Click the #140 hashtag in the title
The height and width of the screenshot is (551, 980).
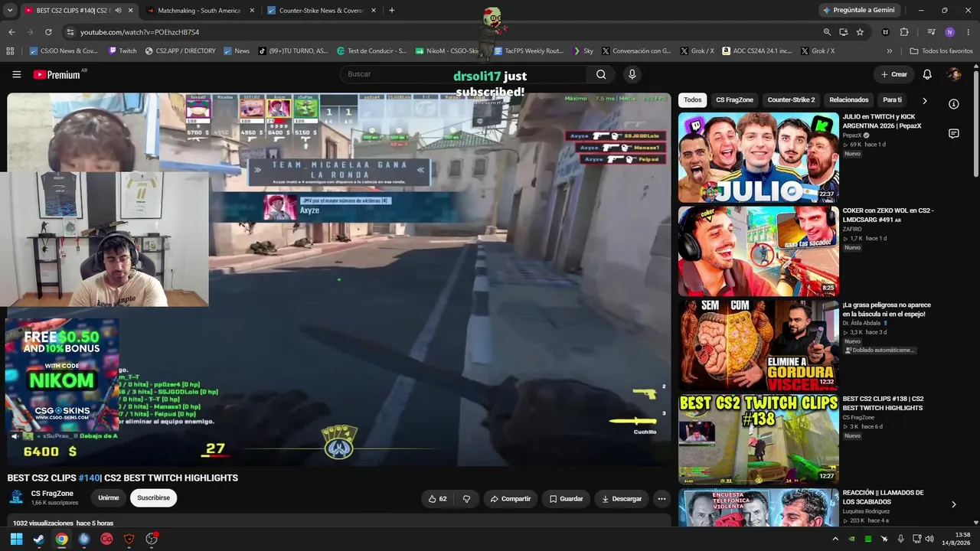coord(89,478)
